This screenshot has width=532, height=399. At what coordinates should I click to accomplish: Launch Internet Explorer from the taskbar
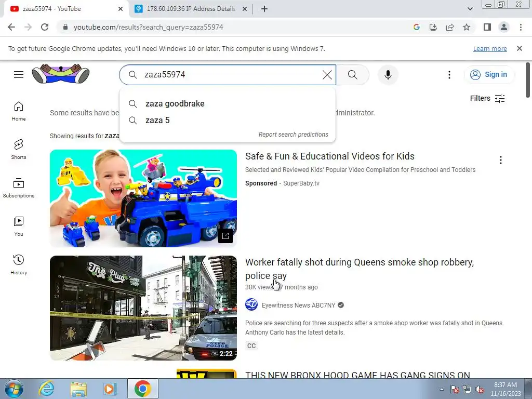(46, 389)
